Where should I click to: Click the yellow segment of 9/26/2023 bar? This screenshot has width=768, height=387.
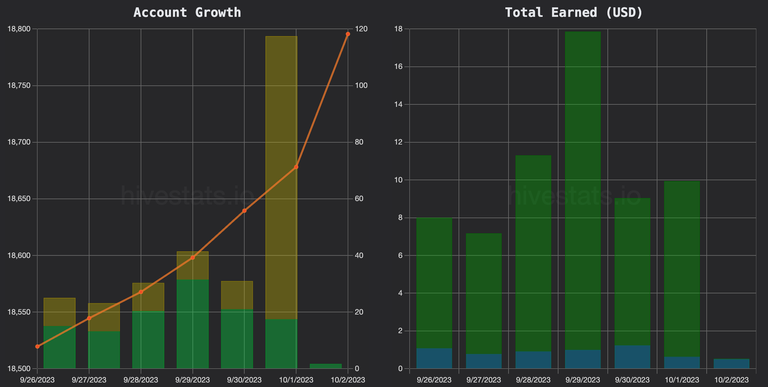click(60, 312)
